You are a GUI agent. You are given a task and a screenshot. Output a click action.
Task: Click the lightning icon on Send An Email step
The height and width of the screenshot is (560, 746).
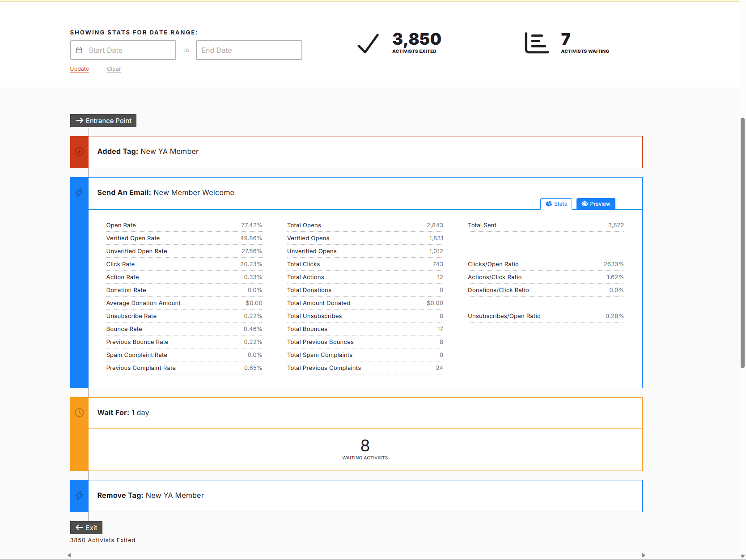[79, 193]
